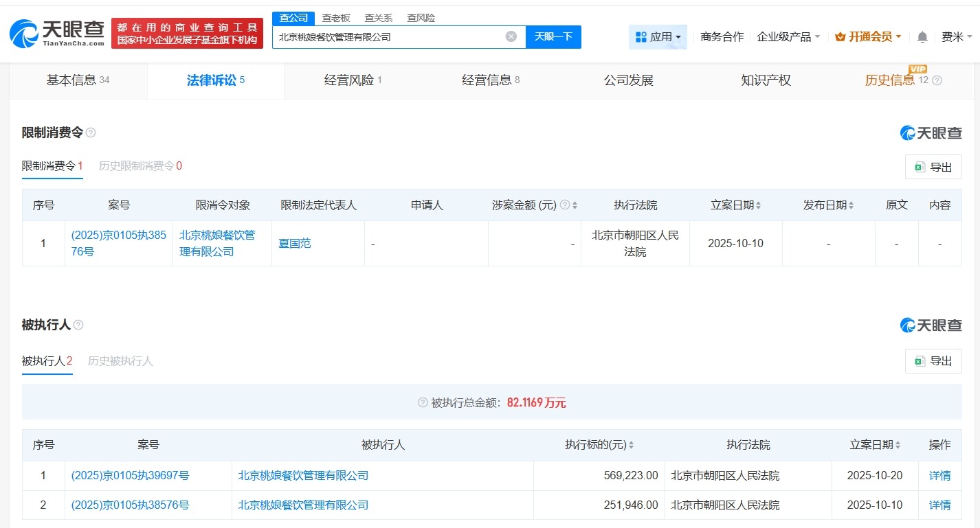Click the crown icon beside 开通会员

click(839, 37)
